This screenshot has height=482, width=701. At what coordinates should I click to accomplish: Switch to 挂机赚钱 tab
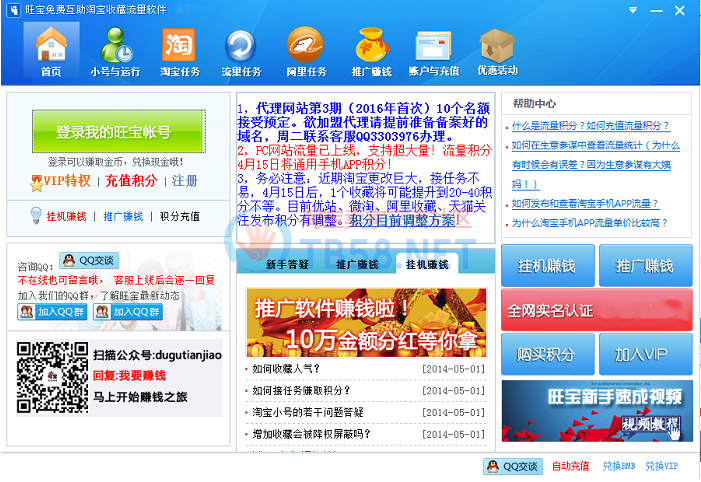tap(427, 264)
